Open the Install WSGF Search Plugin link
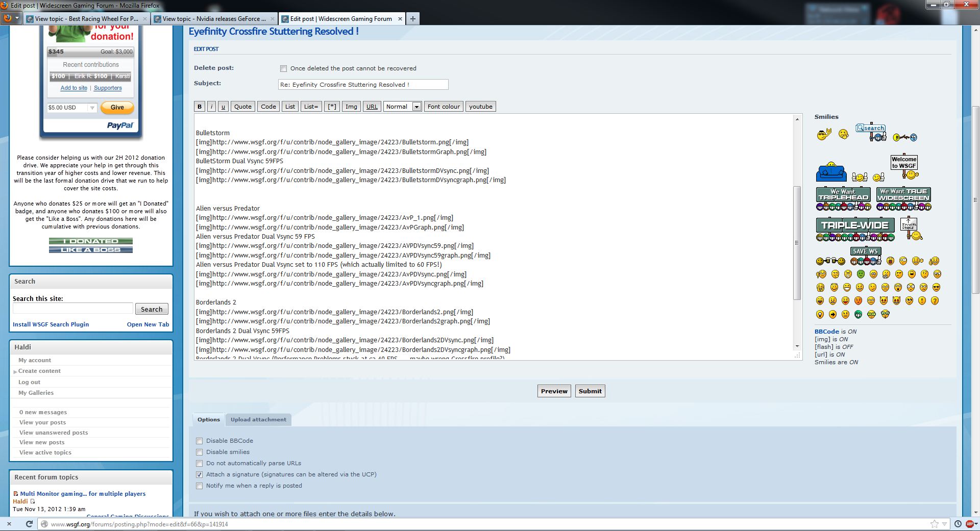The height and width of the screenshot is (531, 980). coord(51,324)
